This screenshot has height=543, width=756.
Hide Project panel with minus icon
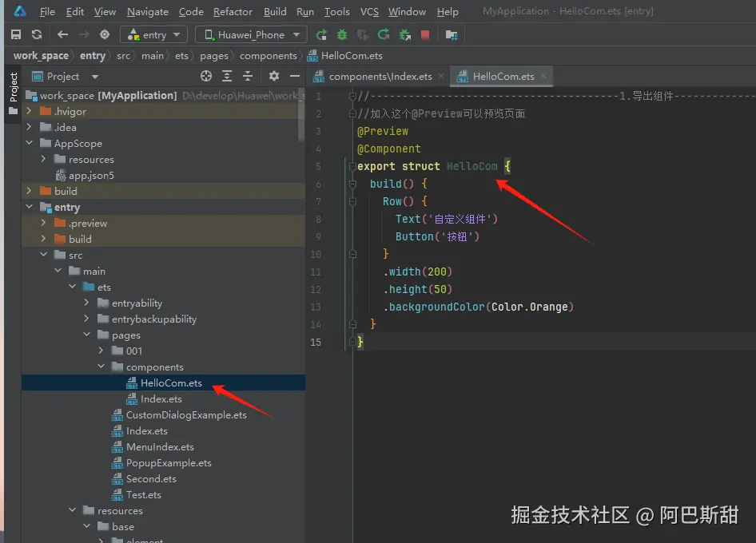(295, 76)
